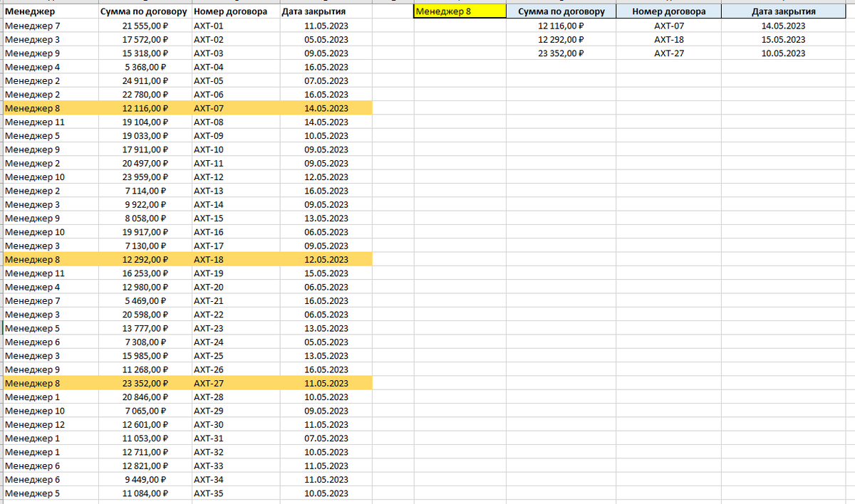Select result cell AXT-18 in right table

click(669, 40)
